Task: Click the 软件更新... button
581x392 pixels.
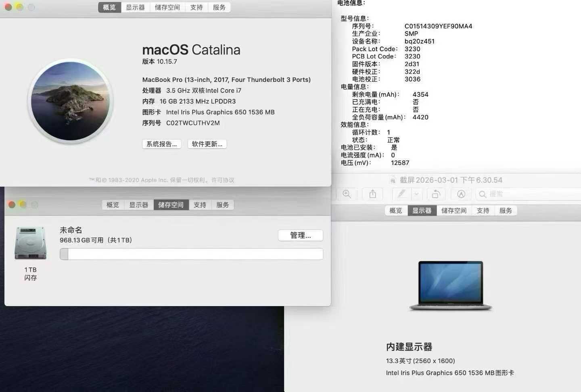Action: point(207,144)
